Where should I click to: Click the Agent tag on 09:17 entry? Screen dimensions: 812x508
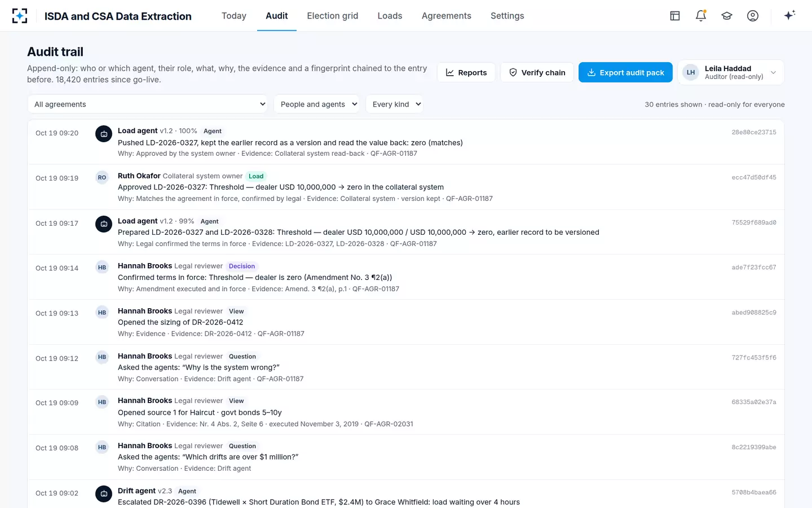[x=209, y=221]
